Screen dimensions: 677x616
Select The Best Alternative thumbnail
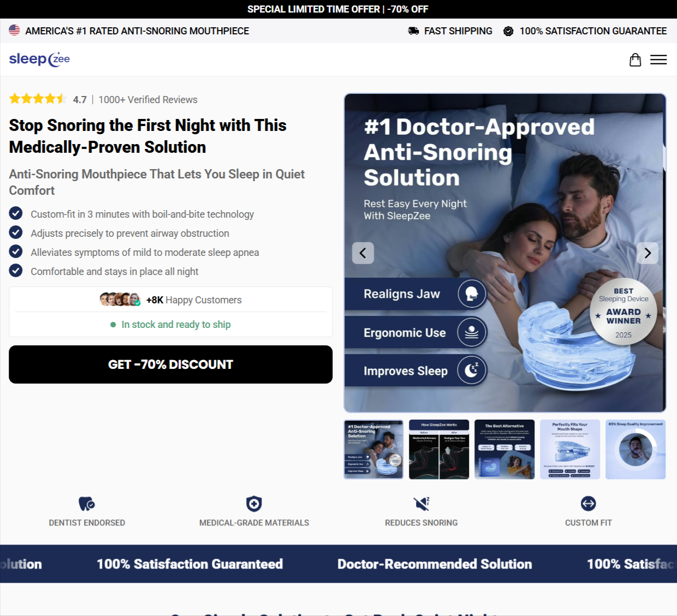tap(504, 450)
